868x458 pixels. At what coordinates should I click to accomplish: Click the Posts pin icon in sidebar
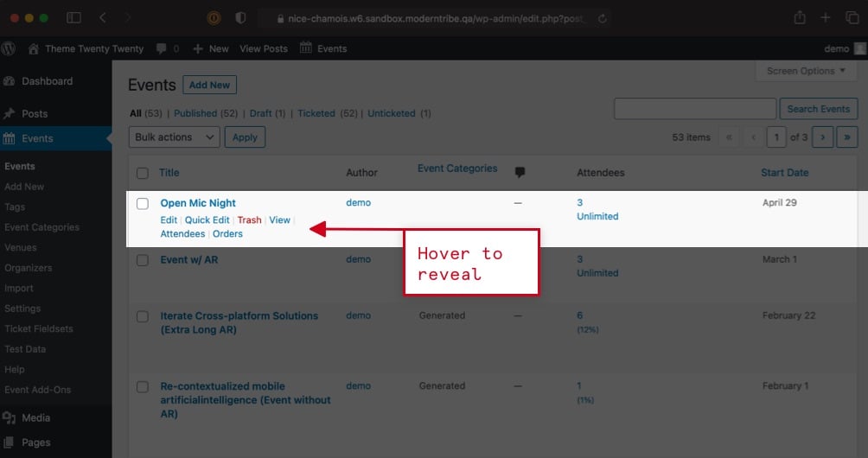tap(9, 113)
